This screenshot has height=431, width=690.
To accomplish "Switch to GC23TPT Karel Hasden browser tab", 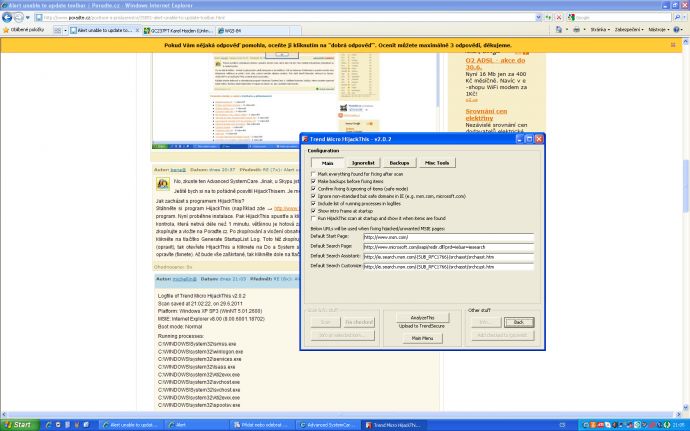I will [x=179, y=31].
